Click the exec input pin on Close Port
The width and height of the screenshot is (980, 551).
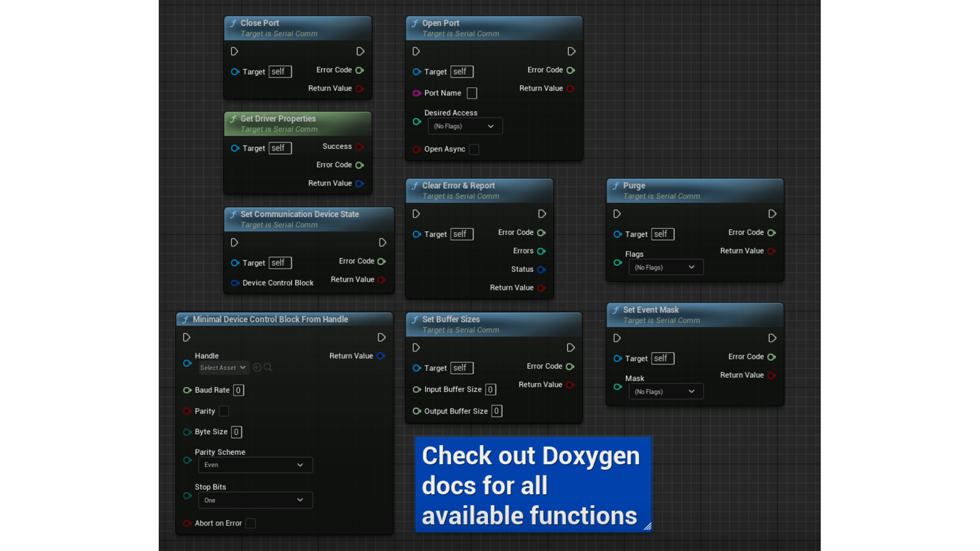234,51
